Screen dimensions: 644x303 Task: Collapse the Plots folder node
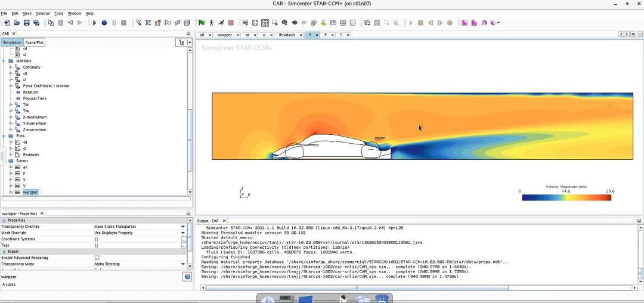4,136
